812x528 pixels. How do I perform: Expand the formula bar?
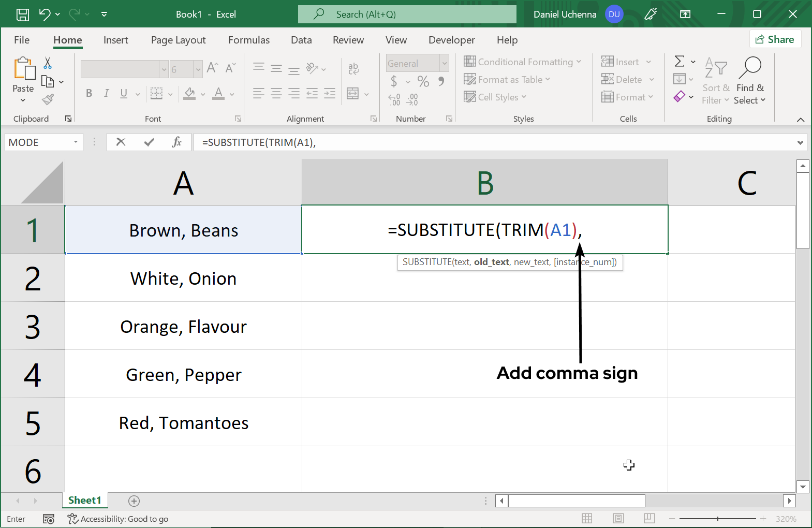pyautogui.click(x=800, y=142)
